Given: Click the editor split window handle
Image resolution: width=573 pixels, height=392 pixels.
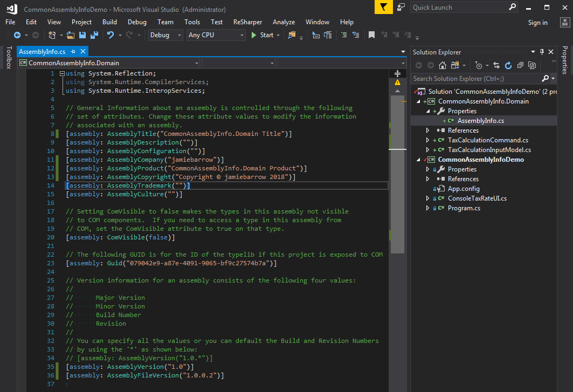Looking at the screenshot, I should coord(398,73).
